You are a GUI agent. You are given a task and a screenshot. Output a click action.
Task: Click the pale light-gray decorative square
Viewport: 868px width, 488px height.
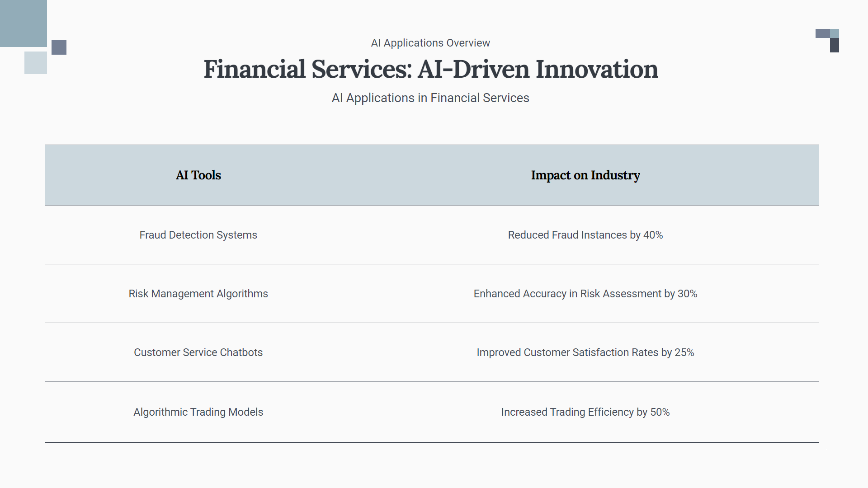coord(36,63)
